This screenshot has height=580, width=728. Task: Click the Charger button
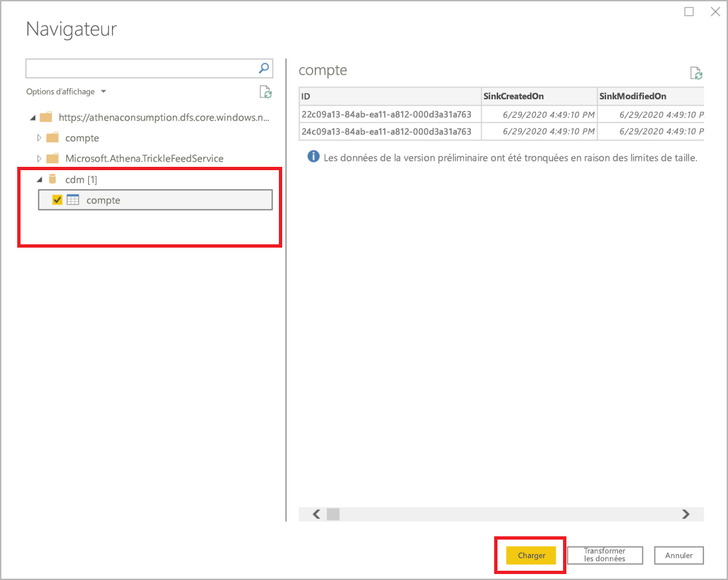[531, 556]
